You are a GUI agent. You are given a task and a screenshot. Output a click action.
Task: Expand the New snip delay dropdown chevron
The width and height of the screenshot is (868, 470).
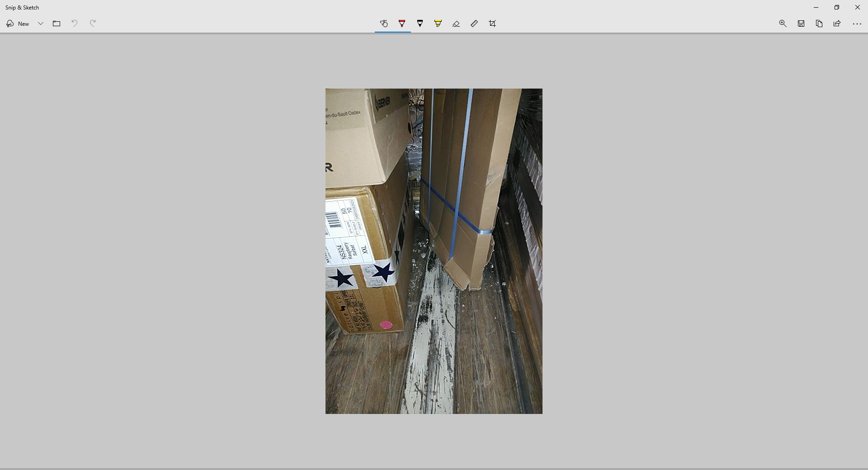[40, 23]
